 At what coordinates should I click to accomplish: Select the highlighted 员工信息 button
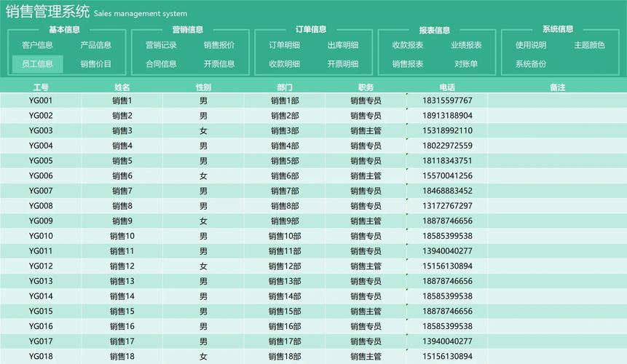click(38, 64)
